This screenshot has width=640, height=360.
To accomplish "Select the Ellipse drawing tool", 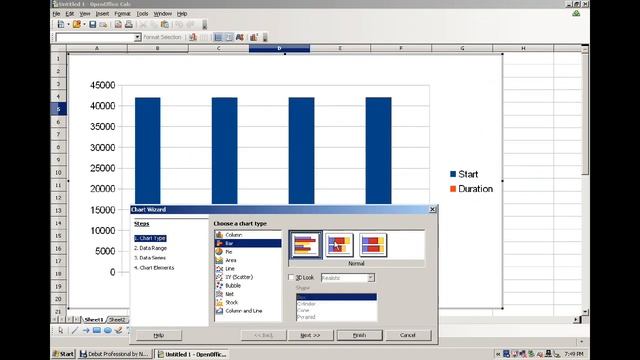I will (108, 330).
